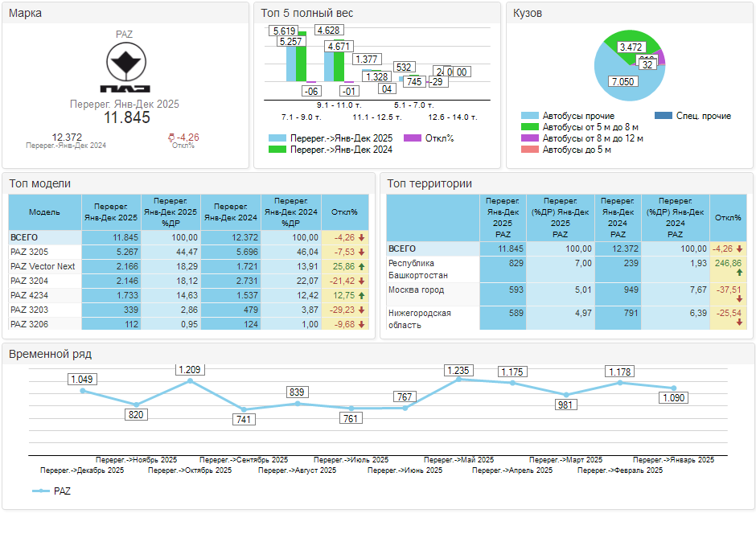Viewport: 756px width, 534px height.
Task: Click Спец. прочие legend color swatch
Action: (x=664, y=116)
